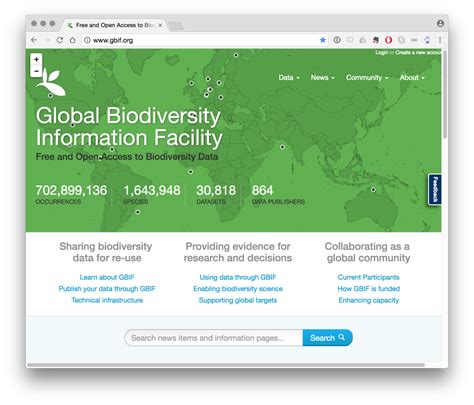Open Publish your data through GBIF
Viewport: 474px width, 405px height.
[x=107, y=289]
